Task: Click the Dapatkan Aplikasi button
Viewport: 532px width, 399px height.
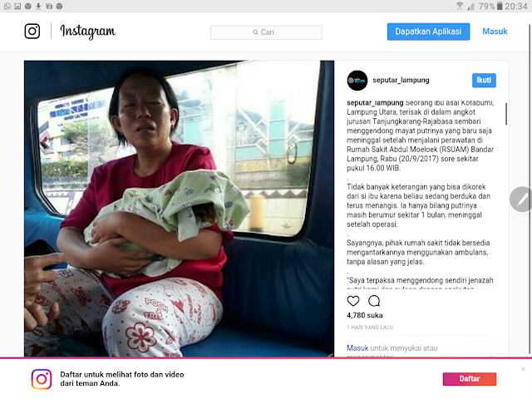Action: pyautogui.click(x=428, y=32)
